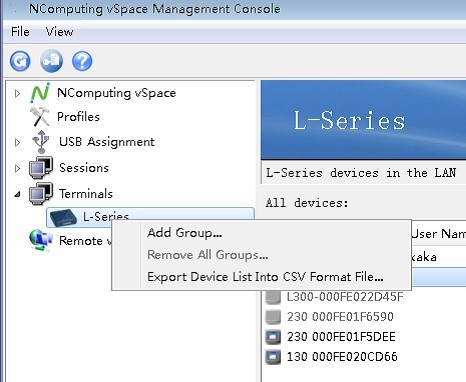Open the blue question mark help icon
The height and width of the screenshot is (382, 466).
pyautogui.click(x=82, y=61)
